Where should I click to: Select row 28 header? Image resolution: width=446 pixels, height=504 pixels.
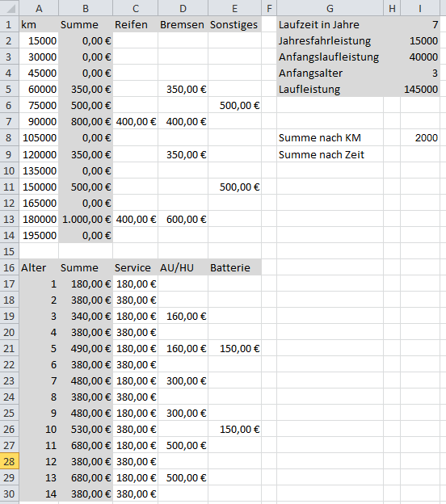coord(10,461)
